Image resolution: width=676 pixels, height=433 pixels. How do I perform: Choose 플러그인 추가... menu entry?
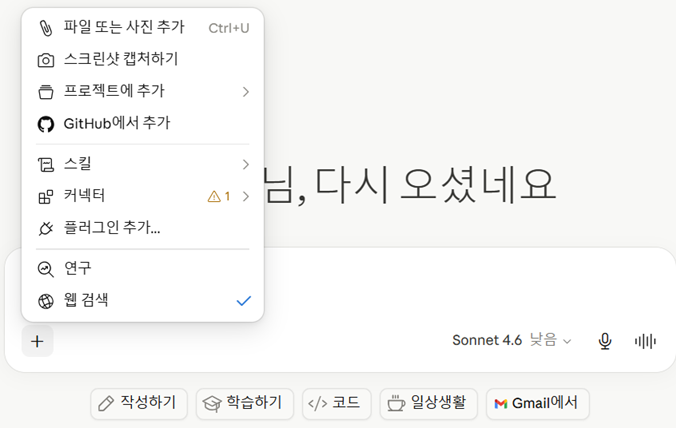[x=143, y=228]
